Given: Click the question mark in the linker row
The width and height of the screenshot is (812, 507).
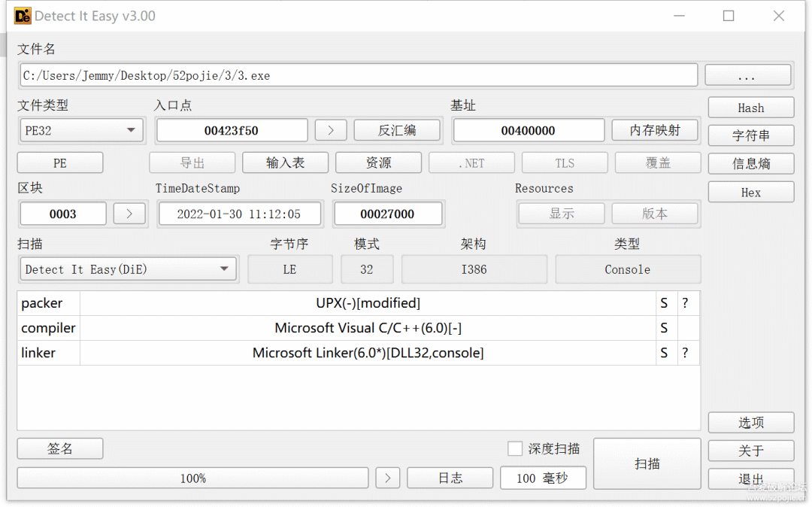Looking at the screenshot, I should tap(685, 353).
